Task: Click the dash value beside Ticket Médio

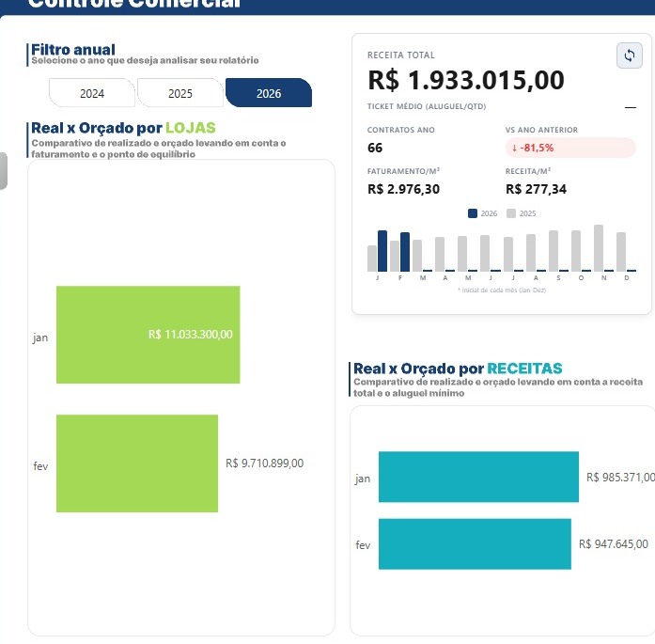Action: (631, 108)
